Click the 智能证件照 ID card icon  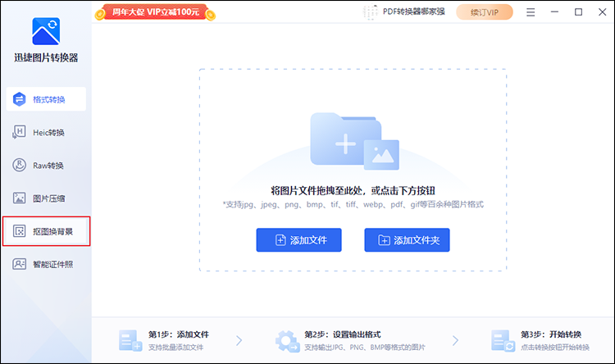tap(20, 264)
